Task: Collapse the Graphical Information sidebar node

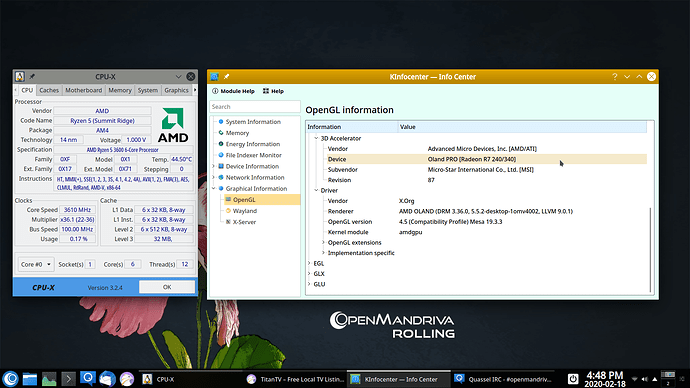Action: (214, 188)
